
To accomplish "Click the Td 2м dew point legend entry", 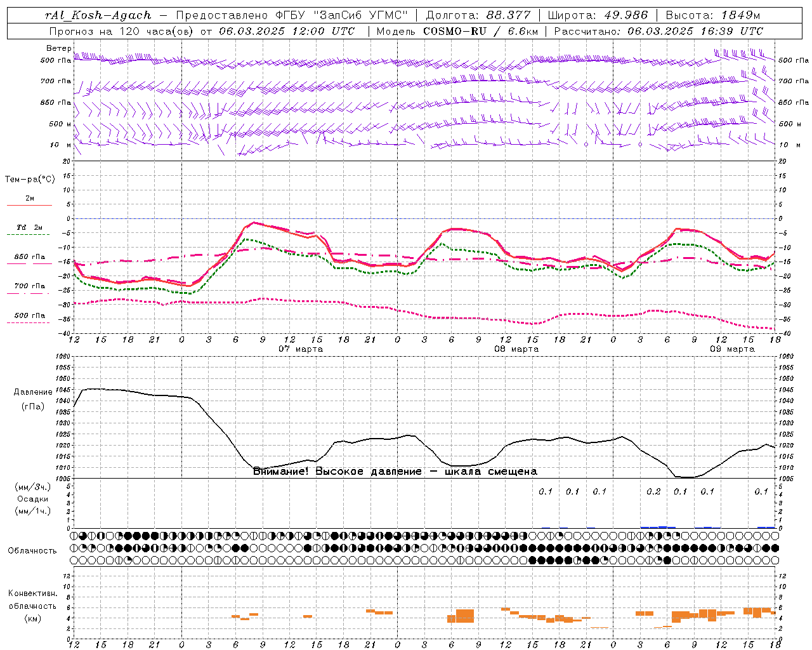I will 30,227.
